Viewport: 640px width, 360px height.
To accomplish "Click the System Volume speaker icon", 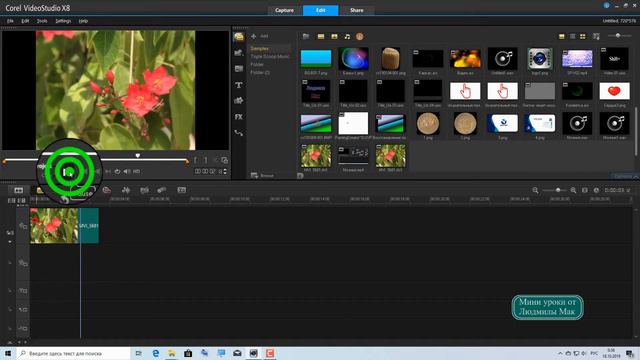I will [x=127, y=171].
